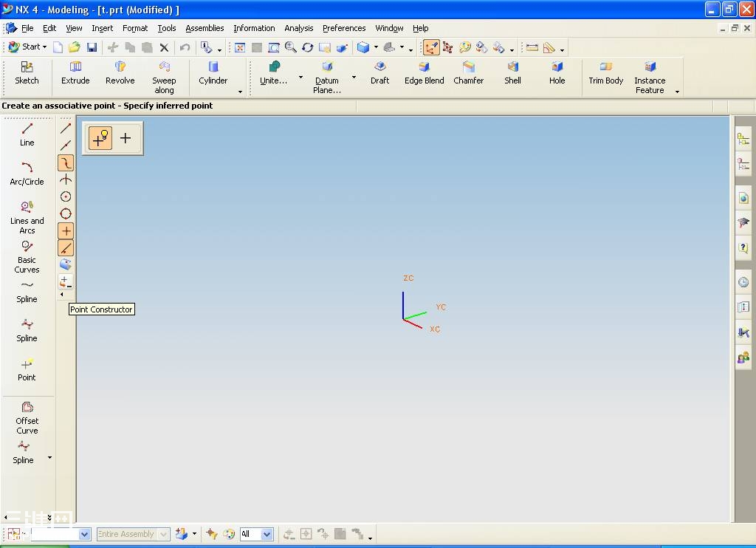
Task: Open the help question-mark side tab
Action: 743,247
